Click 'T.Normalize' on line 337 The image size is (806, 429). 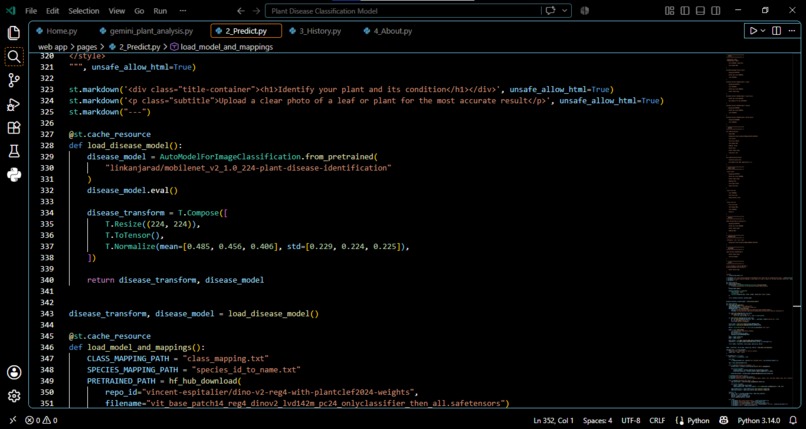(129, 247)
